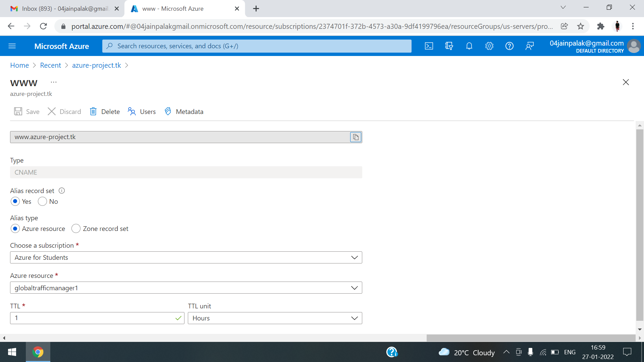This screenshot has width=644, height=362.
Task: Click the Metadata toolbar item
Action: tap(184, 112)
